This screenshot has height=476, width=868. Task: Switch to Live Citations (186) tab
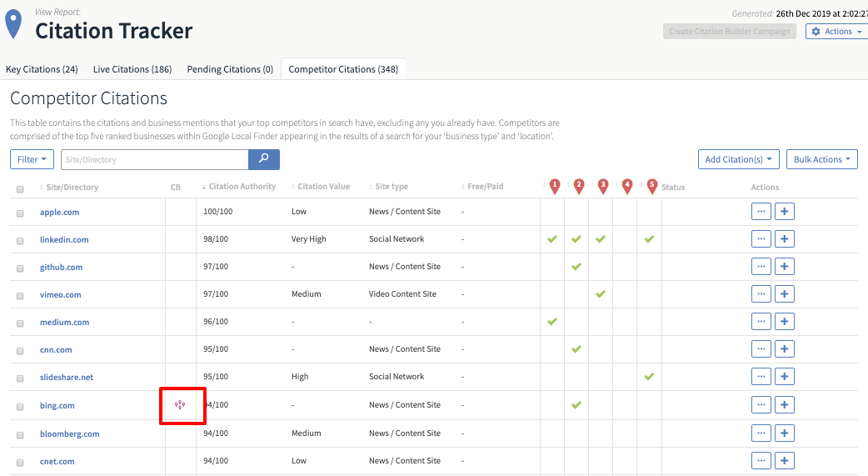pos(132,69)
